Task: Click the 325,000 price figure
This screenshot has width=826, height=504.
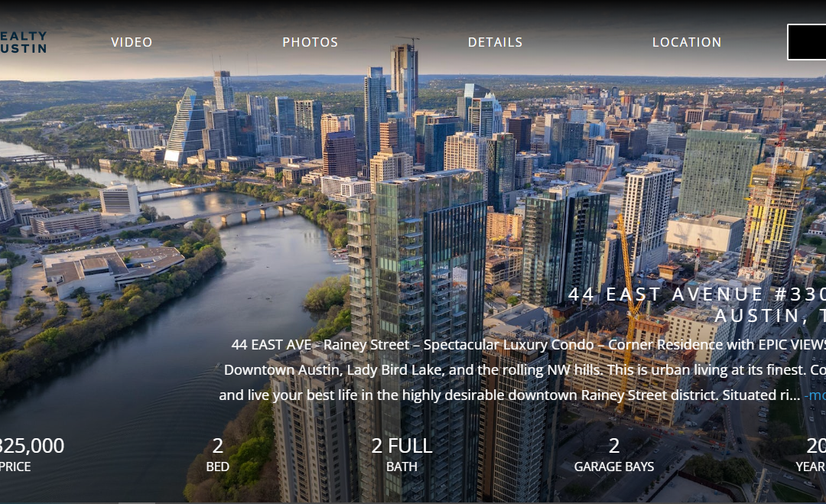Action: coord(31,446)
